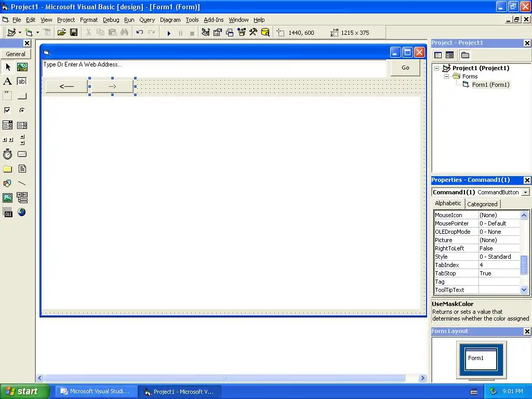The width and height of the screenshot is (532, 399).
Task: Select the WebBrowser globe tool
Action: 22,212
